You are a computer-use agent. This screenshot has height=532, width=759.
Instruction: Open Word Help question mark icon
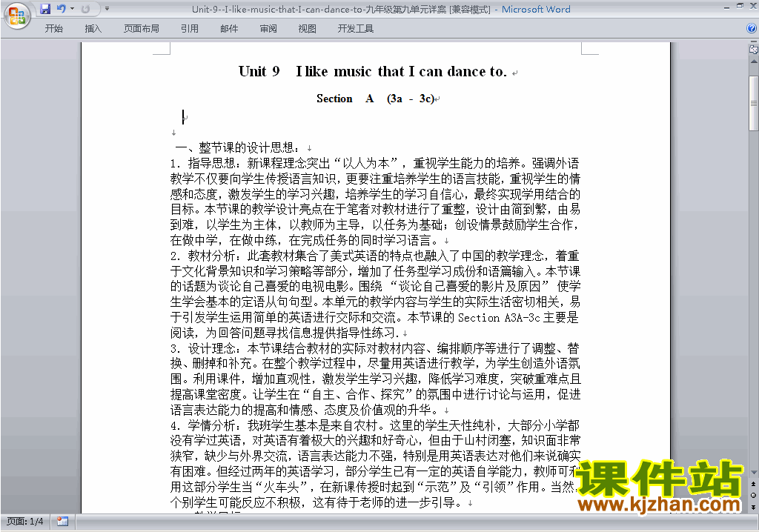tap(752, 29)
